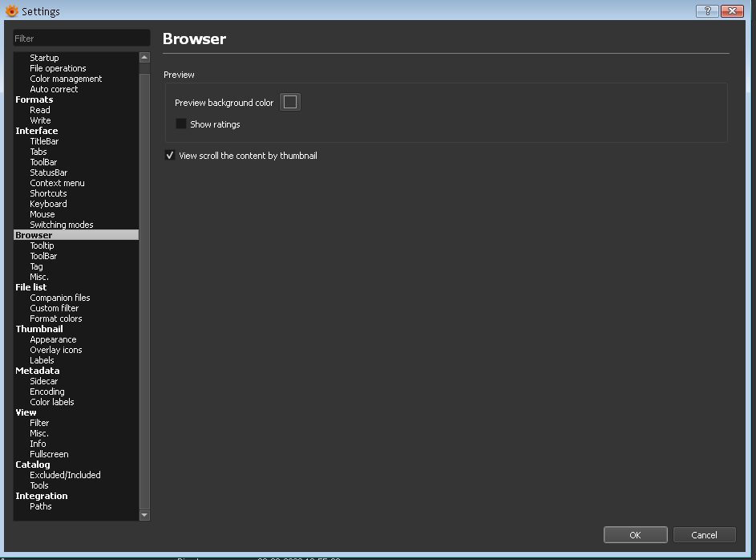756x560 pixels.
Task: Open ToolBar under Browser
Action: click(43, 256)
